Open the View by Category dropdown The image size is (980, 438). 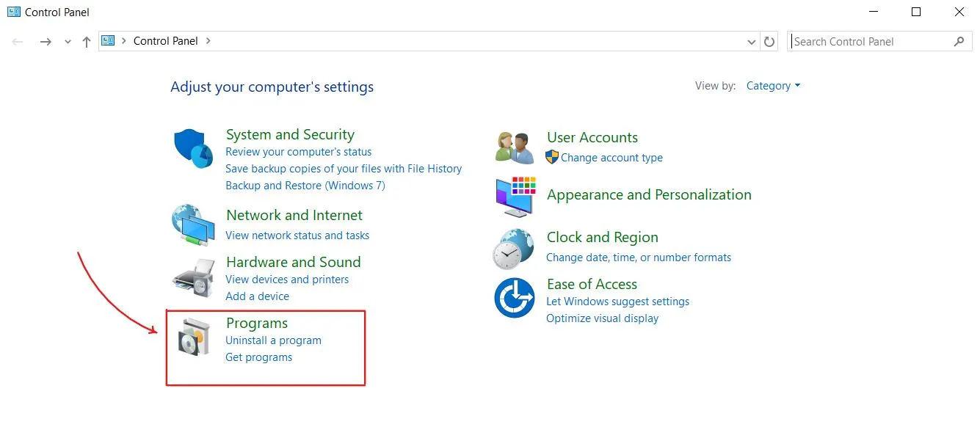pos(773,86)
